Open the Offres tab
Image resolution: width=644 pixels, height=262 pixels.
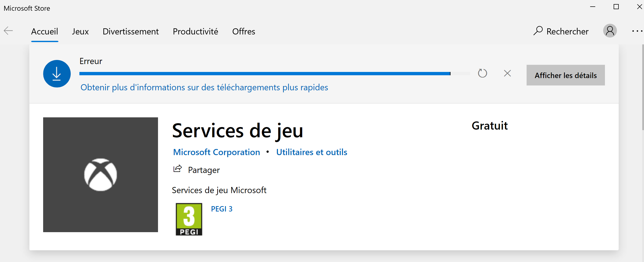coord(244,31)
